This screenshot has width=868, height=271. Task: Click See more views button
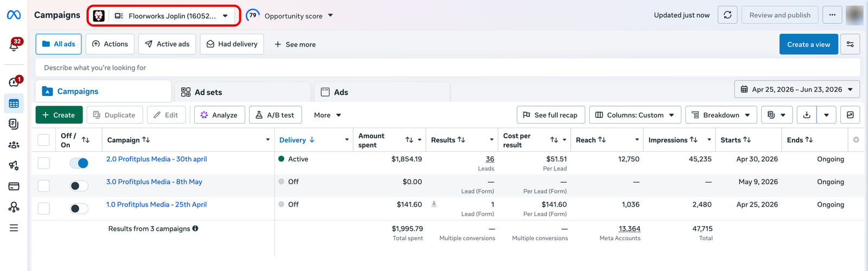[295, 44]
